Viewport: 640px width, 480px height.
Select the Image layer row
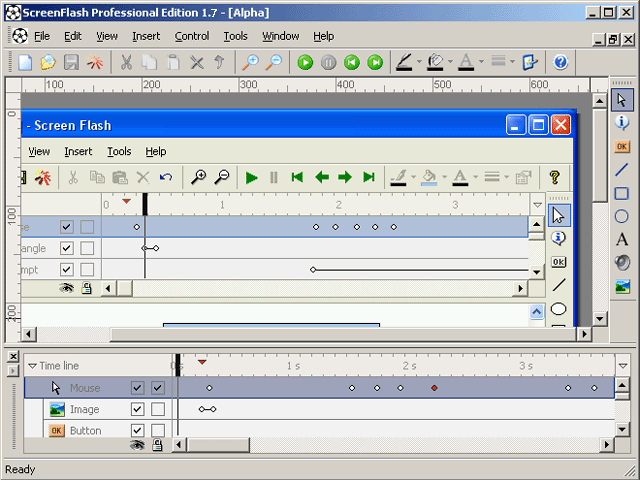pyautogui.click(x=329, y=409)
